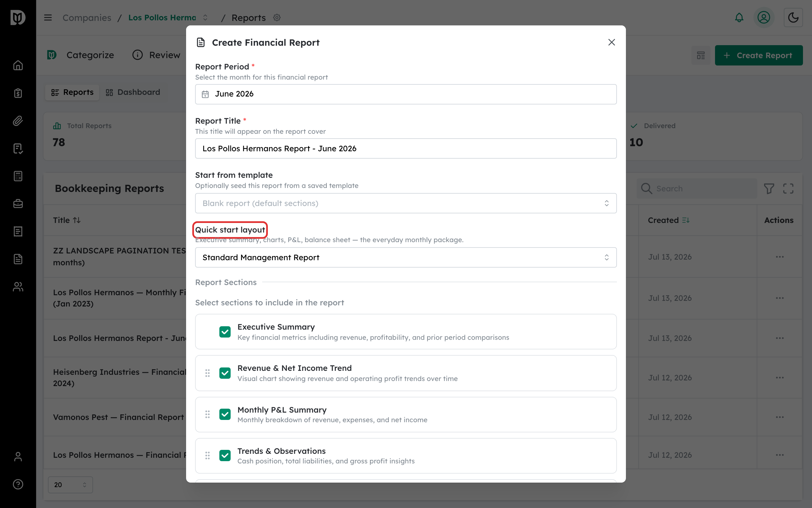Viewport: 812px width, 508px height.
Task: Open the clipboard dollar sidebar icon
Action: (x=18, y=93)
